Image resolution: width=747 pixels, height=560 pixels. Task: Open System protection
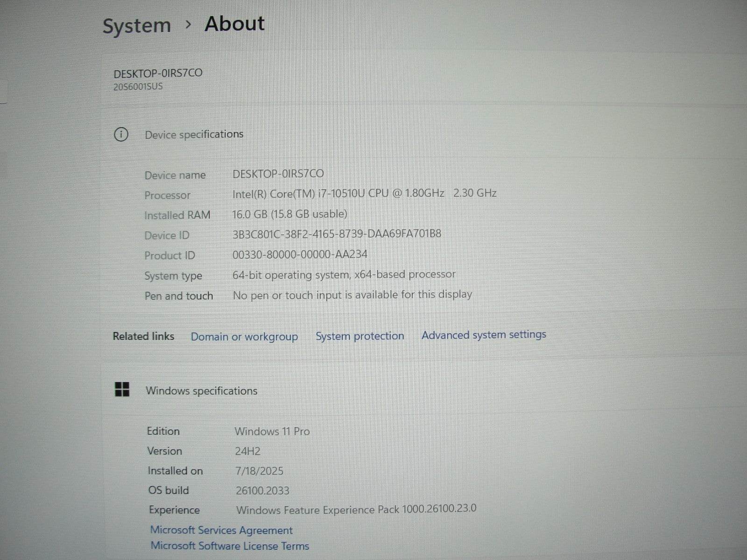[x=360, y=336]
